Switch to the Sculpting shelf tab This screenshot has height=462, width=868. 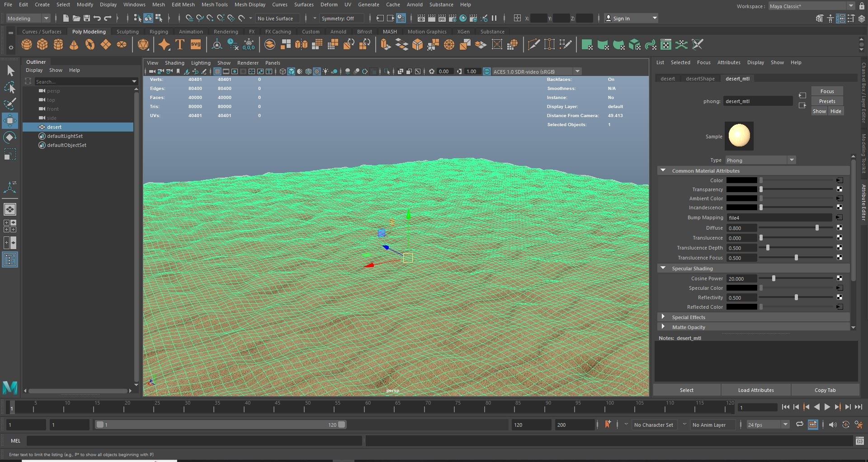click(x=127, y=32)
